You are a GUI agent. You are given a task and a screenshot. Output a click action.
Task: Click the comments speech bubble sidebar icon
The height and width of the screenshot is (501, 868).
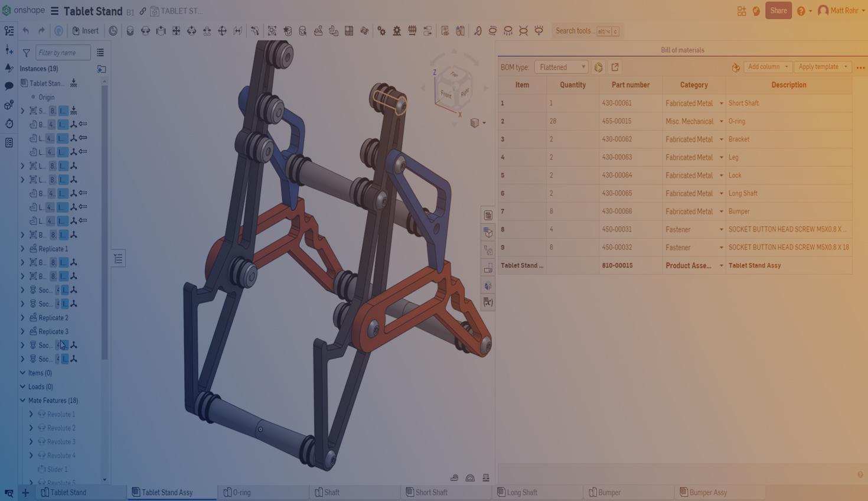pos(9,86)
